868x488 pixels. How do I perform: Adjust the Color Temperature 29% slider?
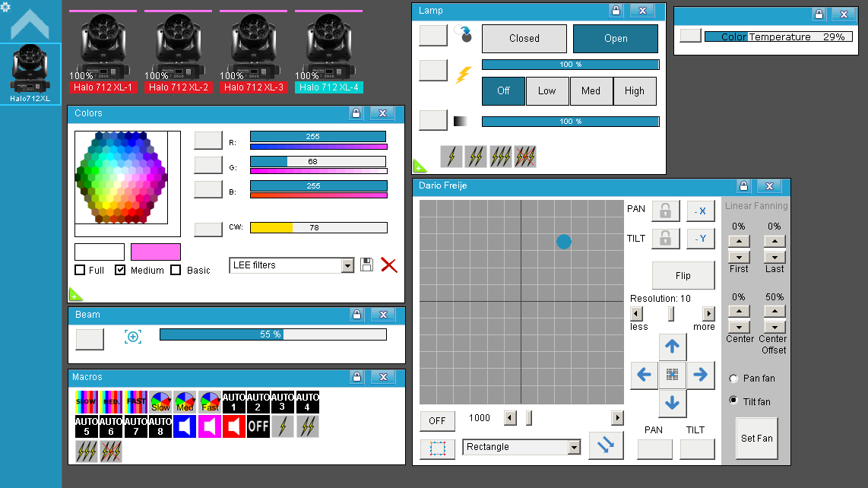click(x=778, y=36)
